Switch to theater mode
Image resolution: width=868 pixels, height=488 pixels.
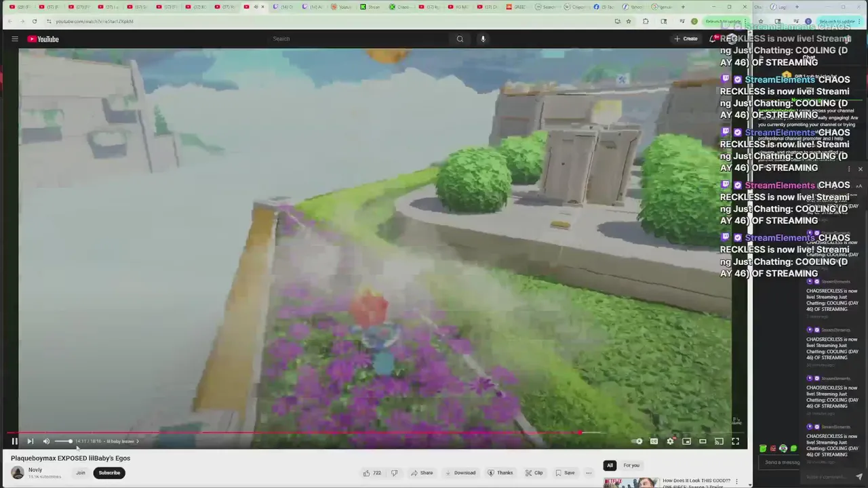(703, 441)
